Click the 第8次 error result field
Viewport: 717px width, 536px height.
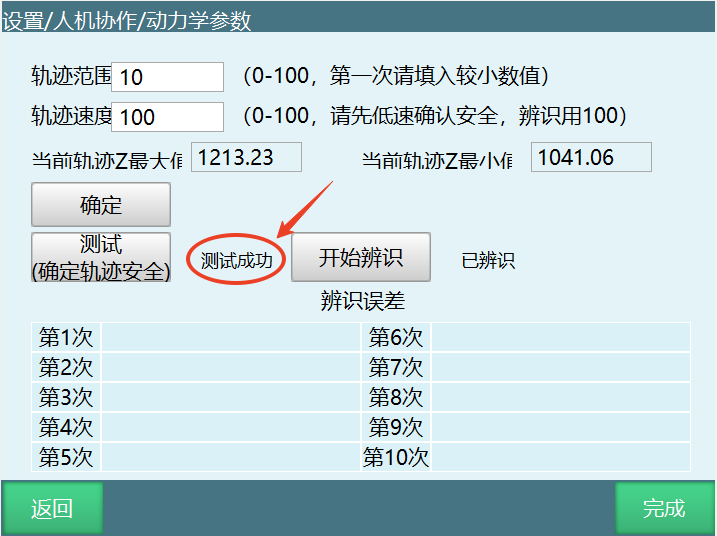tap(560, 397)
